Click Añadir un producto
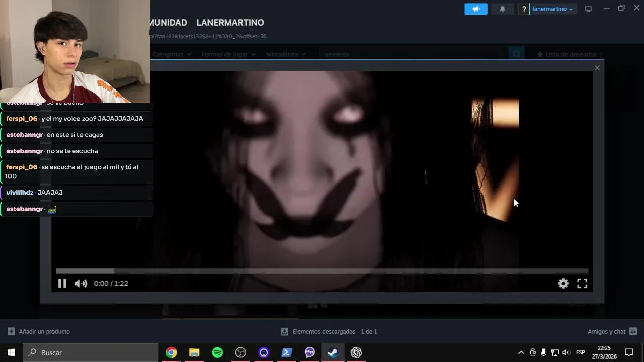 point(39,332)
